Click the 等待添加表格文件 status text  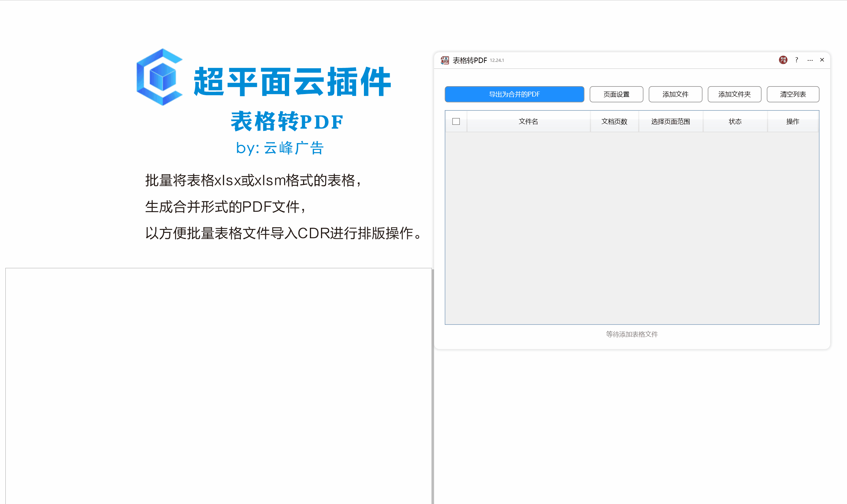tap(632, 334)
